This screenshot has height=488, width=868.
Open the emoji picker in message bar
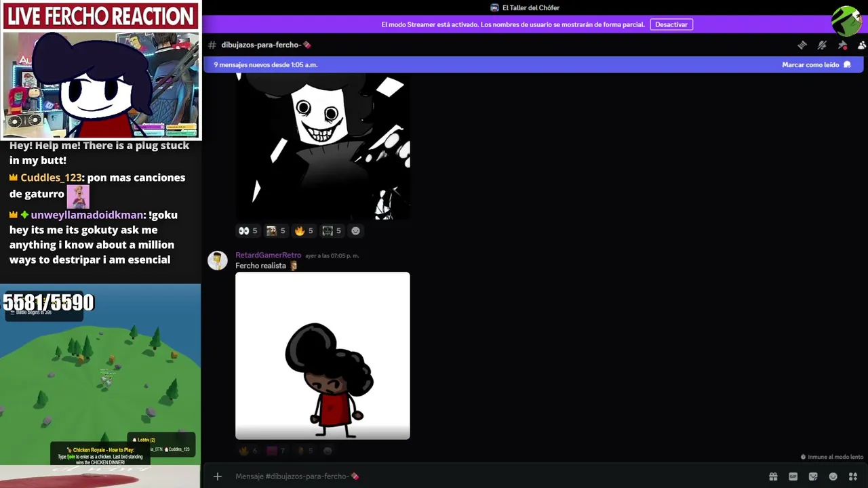(x=833, y=476)
